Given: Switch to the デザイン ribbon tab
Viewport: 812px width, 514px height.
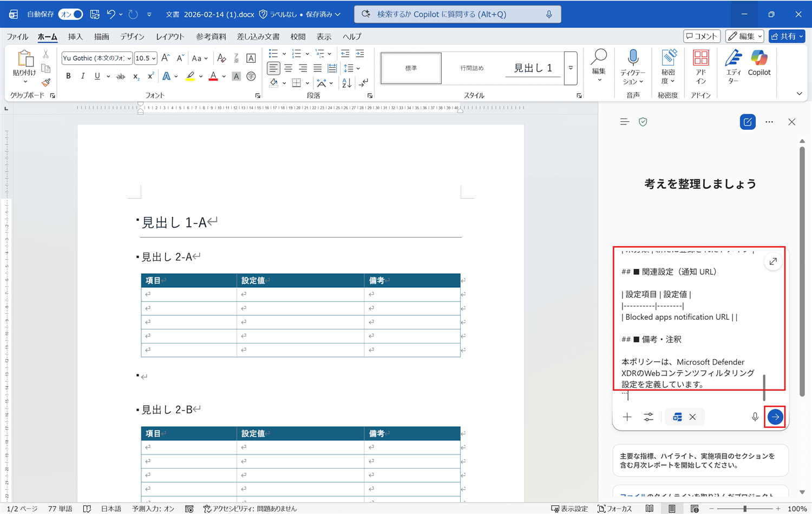Looking at the screenshot, I should click(132, 37).
